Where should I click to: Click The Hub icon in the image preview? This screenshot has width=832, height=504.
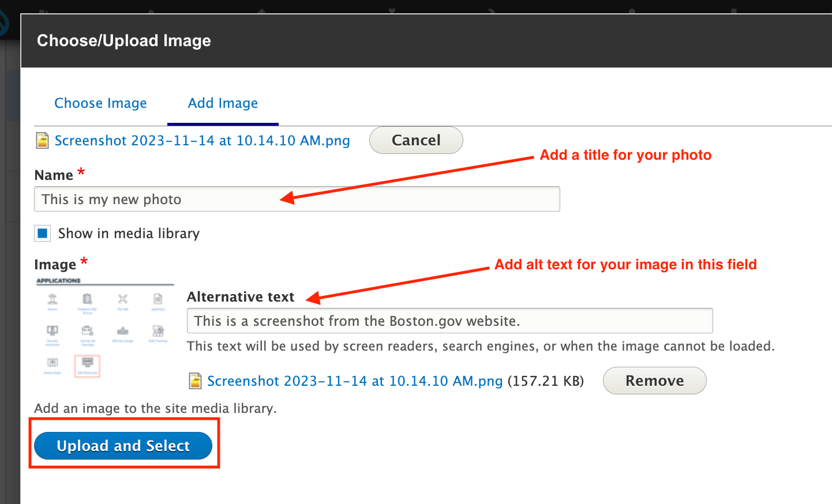[x=123, y=299]
